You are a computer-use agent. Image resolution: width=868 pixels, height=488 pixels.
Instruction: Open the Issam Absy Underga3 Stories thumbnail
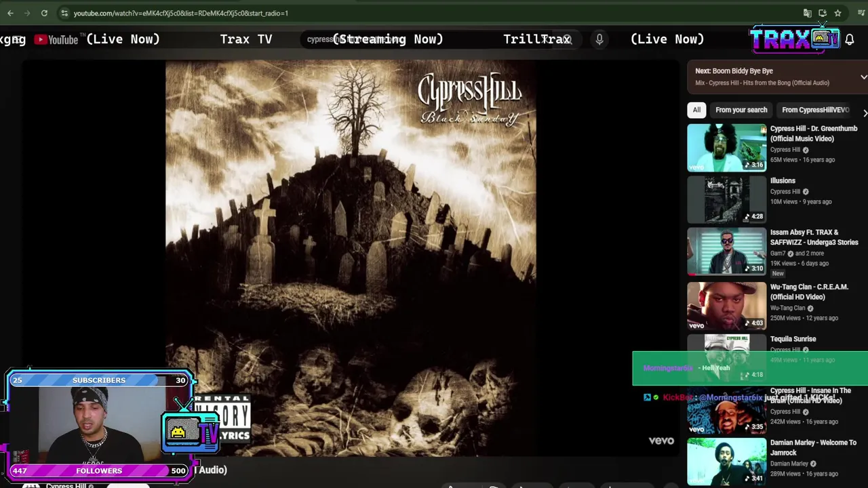pos(726,251)
